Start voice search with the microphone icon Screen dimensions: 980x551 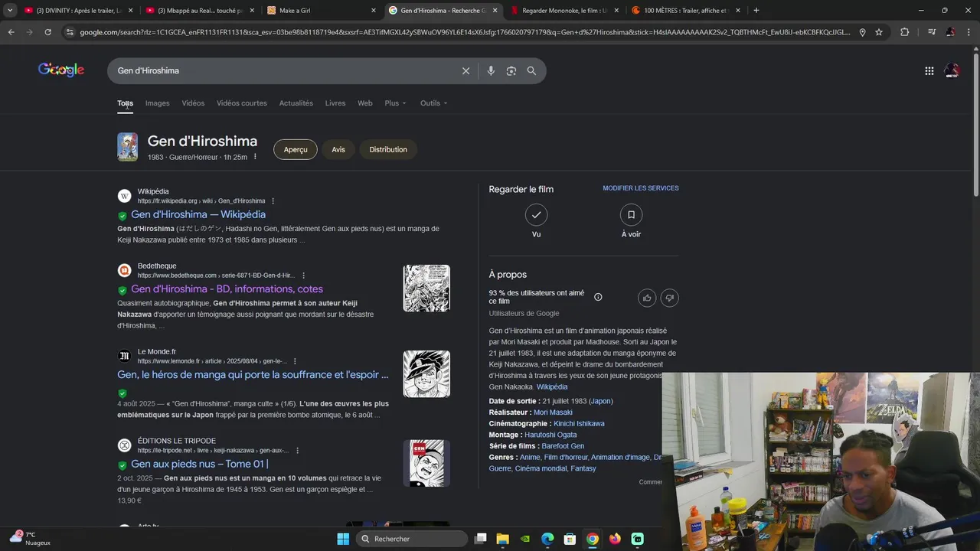(491, 70)
